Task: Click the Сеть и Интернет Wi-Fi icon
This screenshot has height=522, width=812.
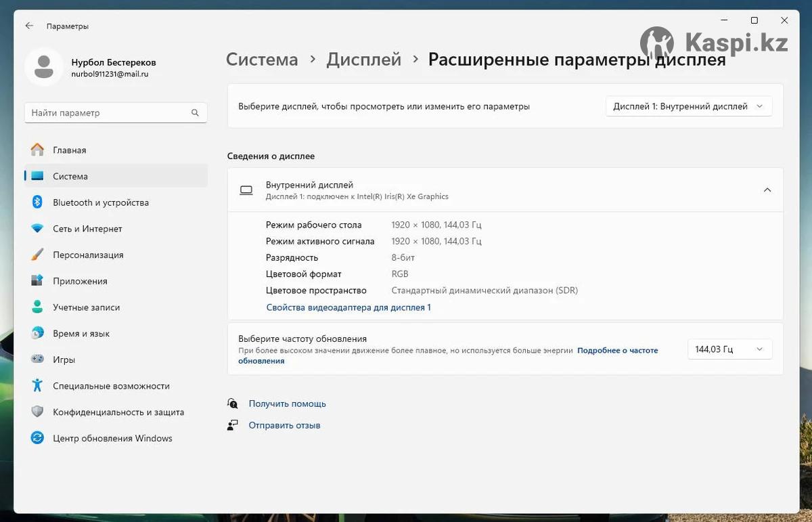Action: coord(38,229)
